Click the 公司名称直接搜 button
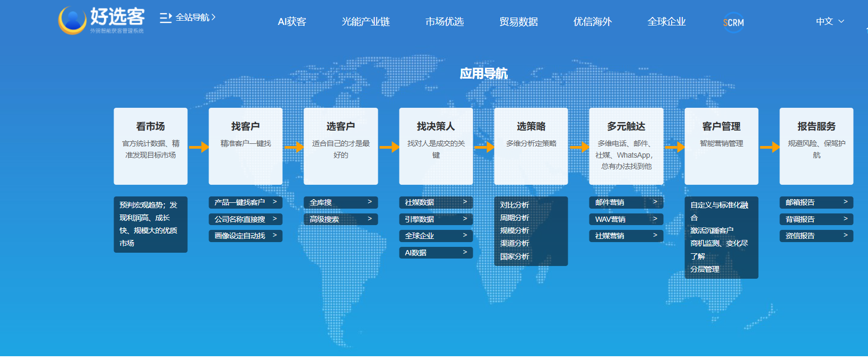The height and width of the screenshot is (361, 868). [x=240, y=219]
